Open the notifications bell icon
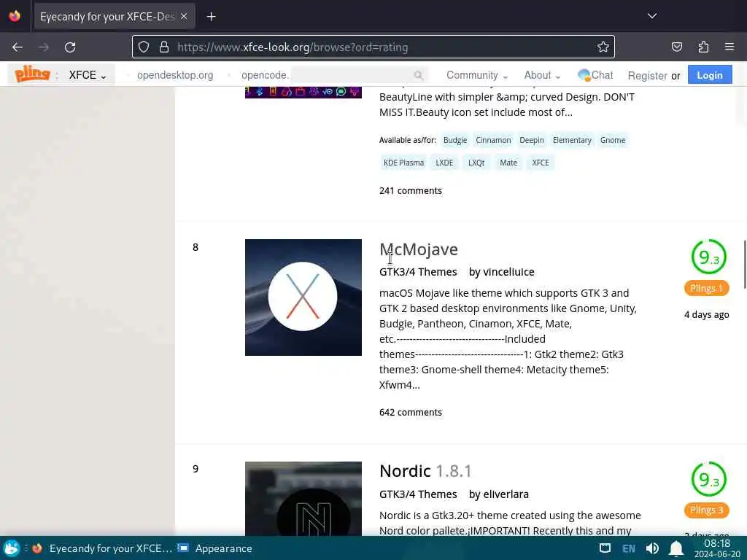747x560 pixels. [676, 548]
